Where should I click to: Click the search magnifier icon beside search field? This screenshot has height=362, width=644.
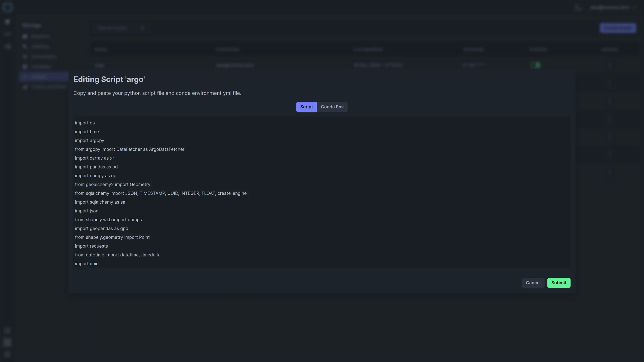pos(143,28)
